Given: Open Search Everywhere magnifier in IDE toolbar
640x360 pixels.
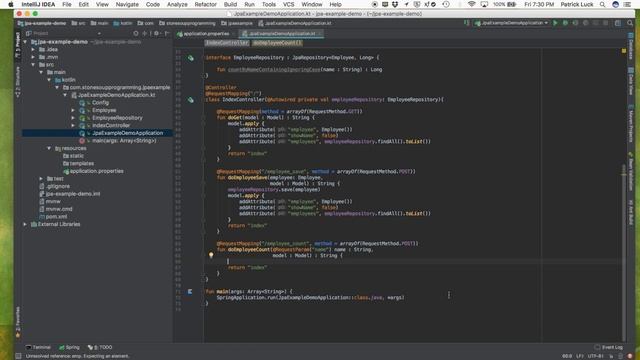Looking at the screenshot, I should [x=631, y=23].
